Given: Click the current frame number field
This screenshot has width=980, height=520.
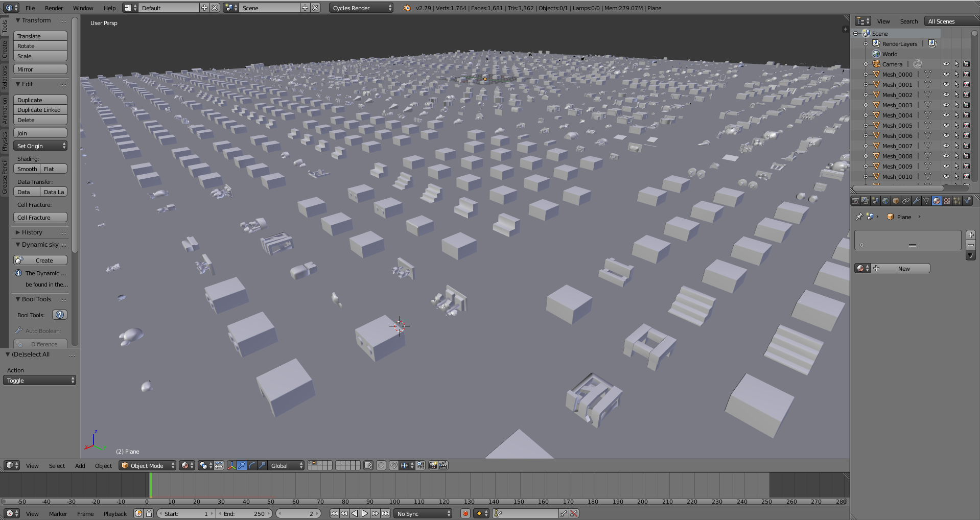Looking at the screenshot, I should [x=298, y=513].
